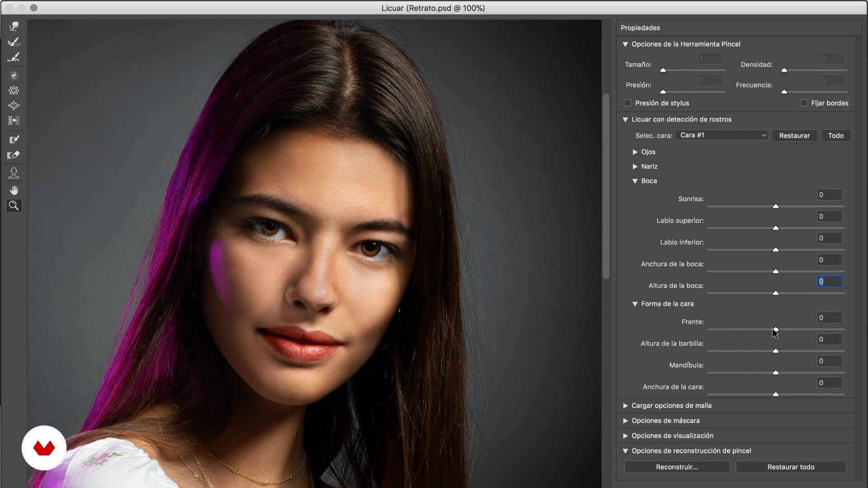Click the Reconstruir... button

coord(677,467)
